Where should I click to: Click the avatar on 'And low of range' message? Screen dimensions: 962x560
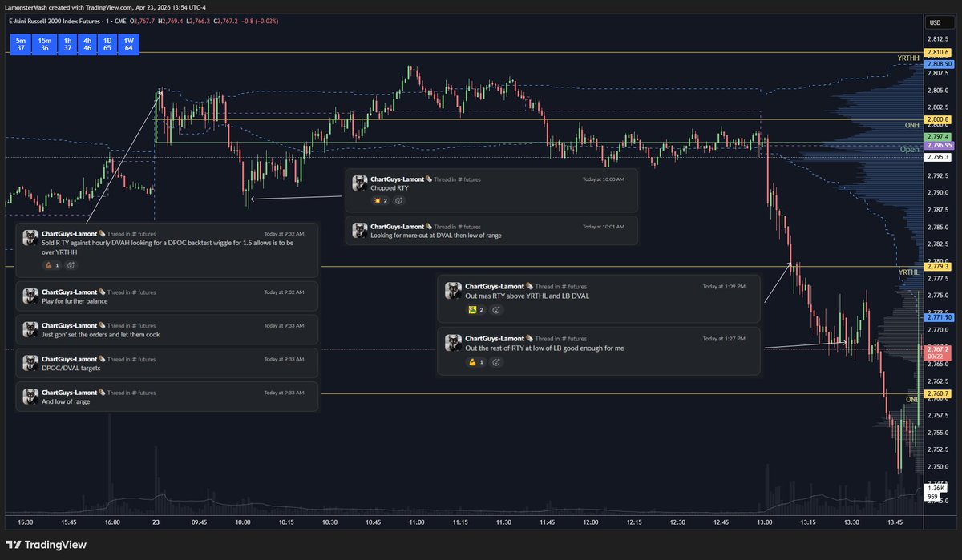coord(30,397)
